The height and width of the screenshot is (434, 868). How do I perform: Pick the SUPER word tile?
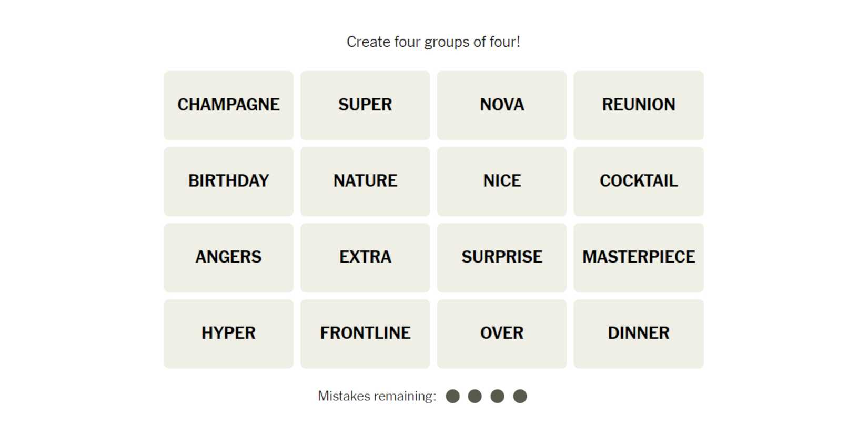365,105
